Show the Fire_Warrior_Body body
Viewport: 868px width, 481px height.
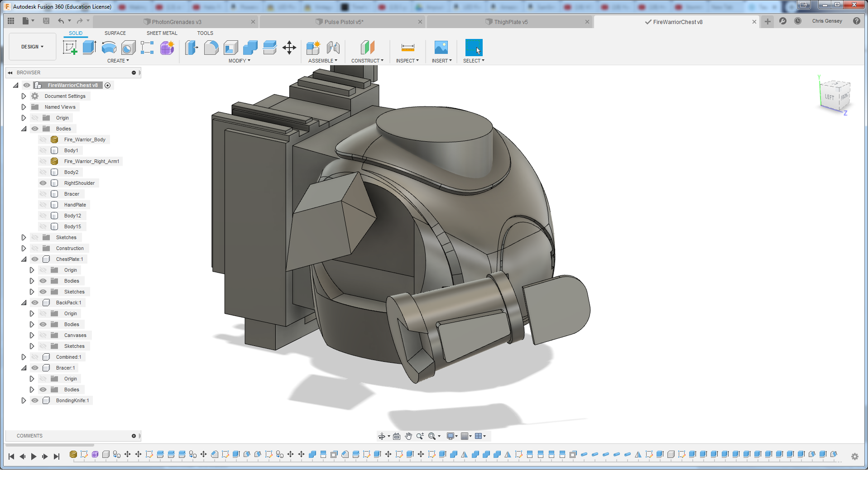(x=43, y=139)
